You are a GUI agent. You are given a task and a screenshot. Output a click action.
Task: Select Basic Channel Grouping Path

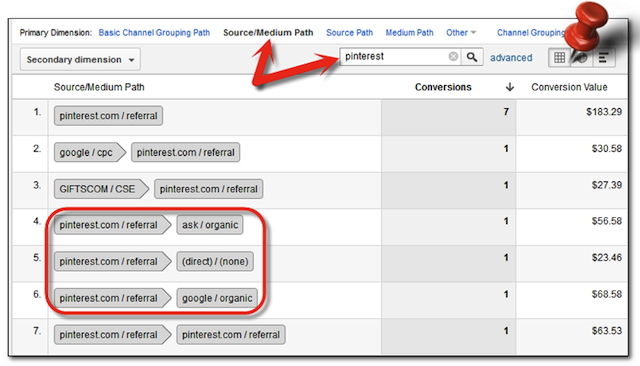tap(154, 33)
